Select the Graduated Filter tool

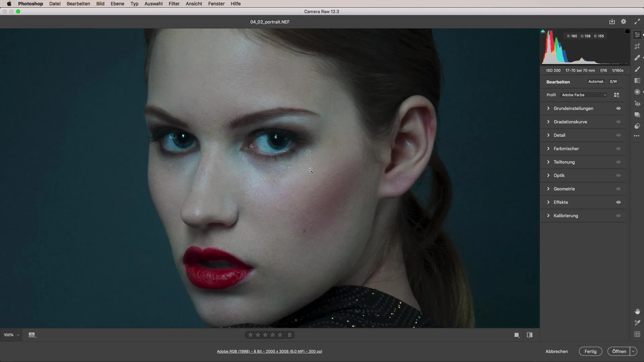[x=637, y=80]
